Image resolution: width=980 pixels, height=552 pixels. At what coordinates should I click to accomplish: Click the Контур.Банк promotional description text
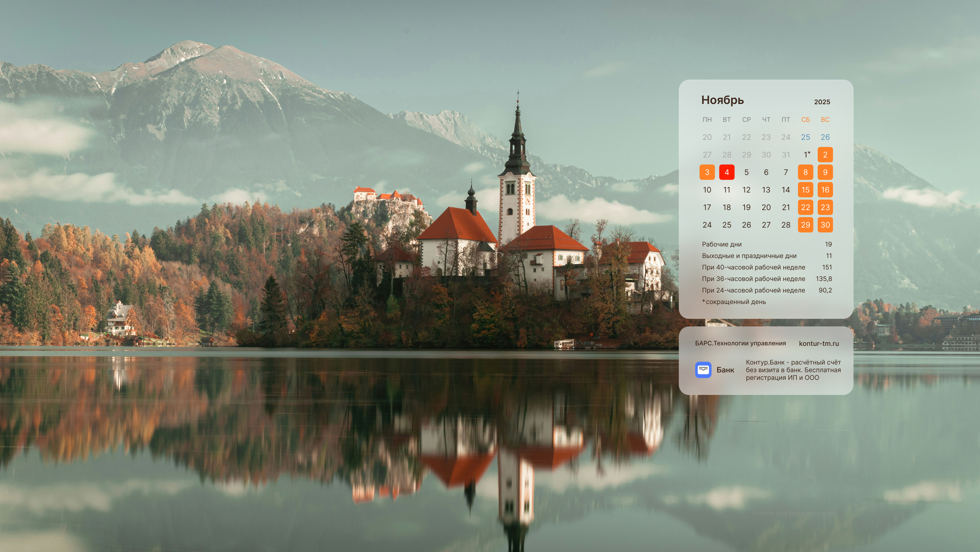(793, 370)
